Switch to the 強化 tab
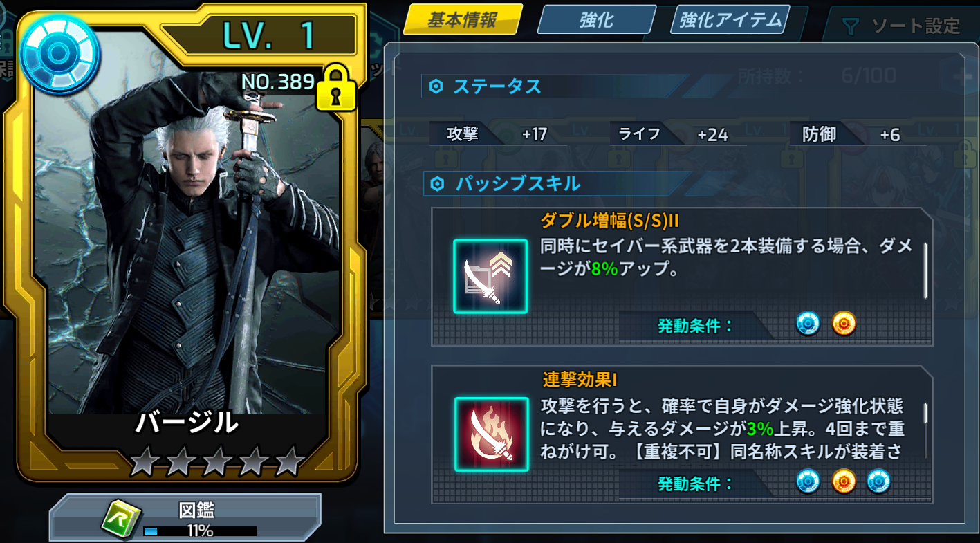The height and width of the screenshot is (543, 980). (x=596, y=21)
